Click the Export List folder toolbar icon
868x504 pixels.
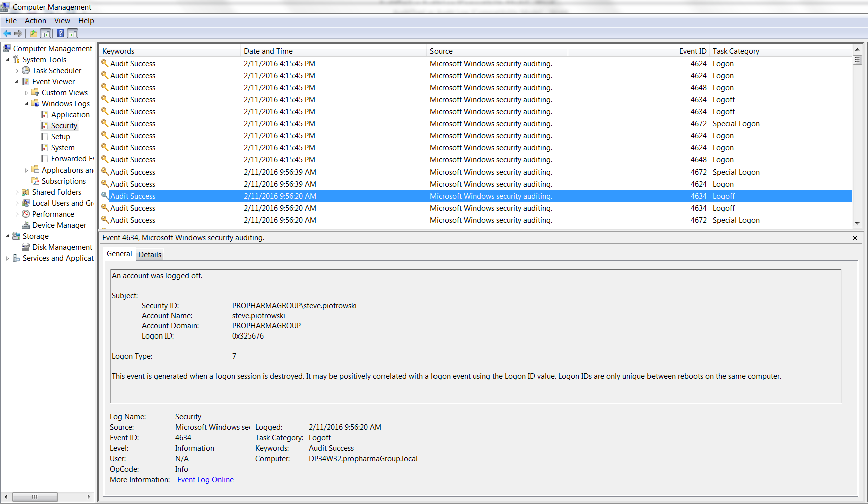(33, 33)
